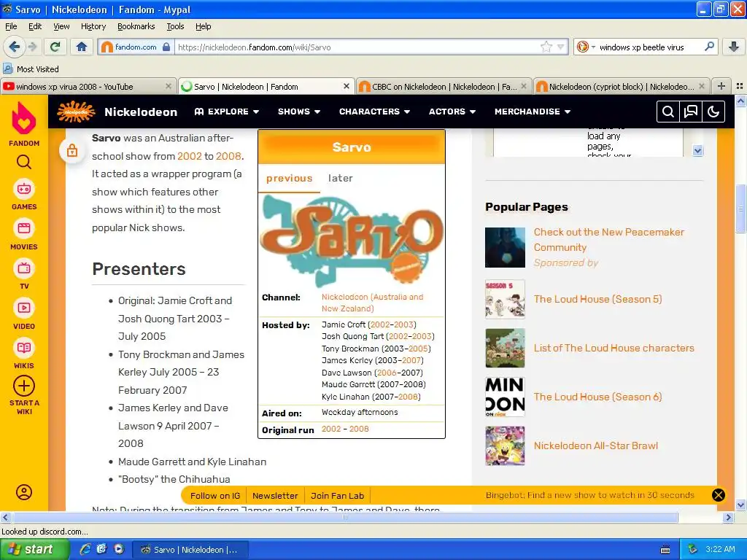Image resolution: width=747 pixels, height=560 pixels.
Task: Select the 'later' infobox logo tab
Action: [x=340, y=178]
